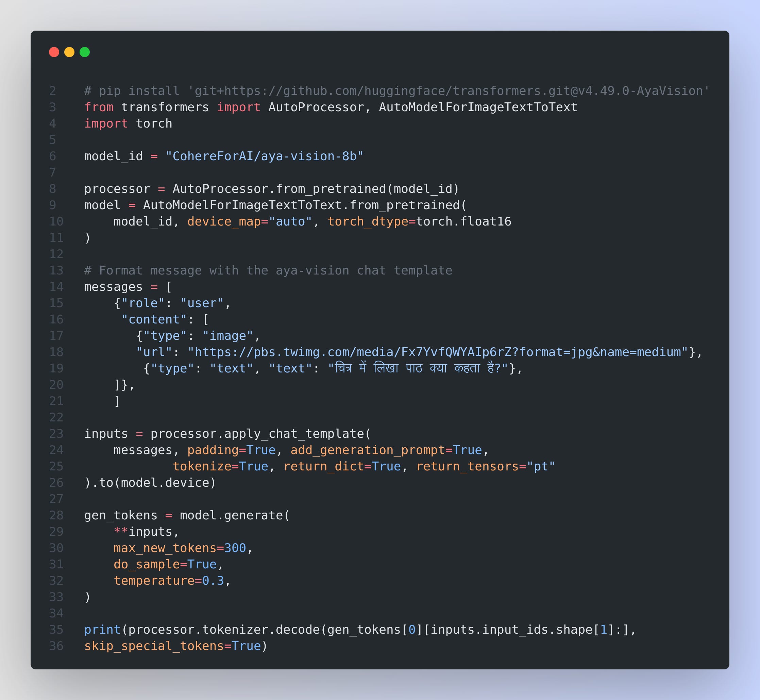Click line number 14 in gutter

tap(56, 287)
